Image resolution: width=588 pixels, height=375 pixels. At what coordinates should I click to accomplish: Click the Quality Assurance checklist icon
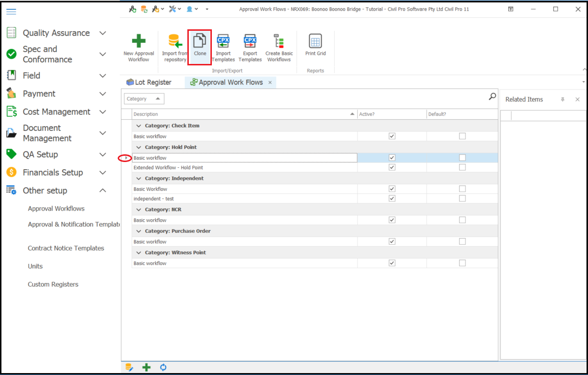(x=12, y=33)
